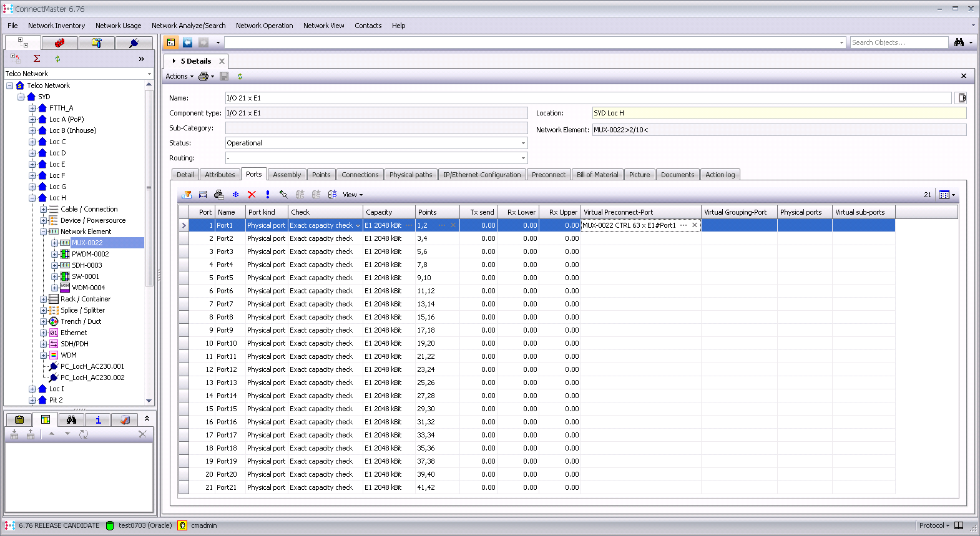980x536 pixels.
Task: Open the View dropdown in Ports toolbar
Action: point(353,195)
